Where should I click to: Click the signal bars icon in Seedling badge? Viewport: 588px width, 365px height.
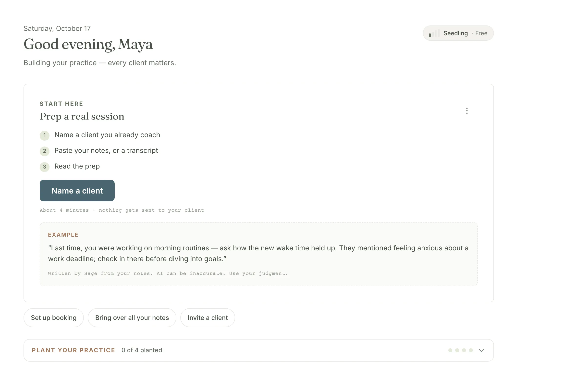pos(434,33)
